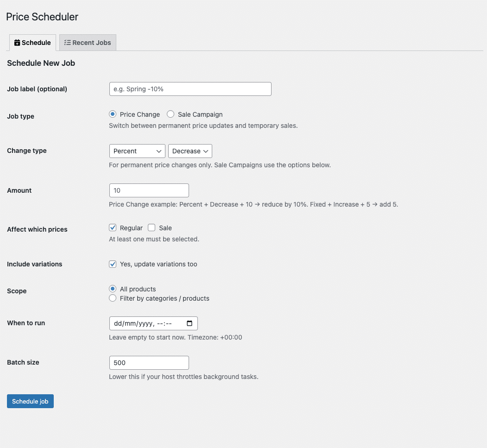Open the date picker calendar icon
The height and width of the screenshot is (448, 487).
coord(189,323)
